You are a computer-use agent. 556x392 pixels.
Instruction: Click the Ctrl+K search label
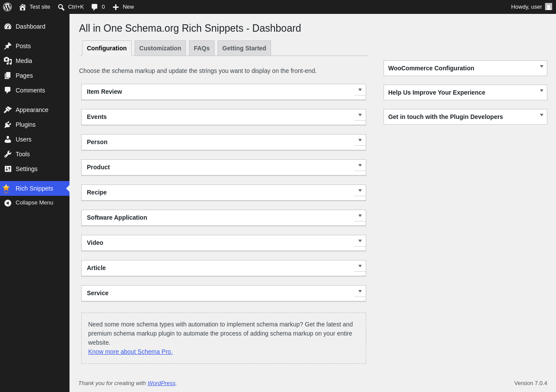pos(76,7)
